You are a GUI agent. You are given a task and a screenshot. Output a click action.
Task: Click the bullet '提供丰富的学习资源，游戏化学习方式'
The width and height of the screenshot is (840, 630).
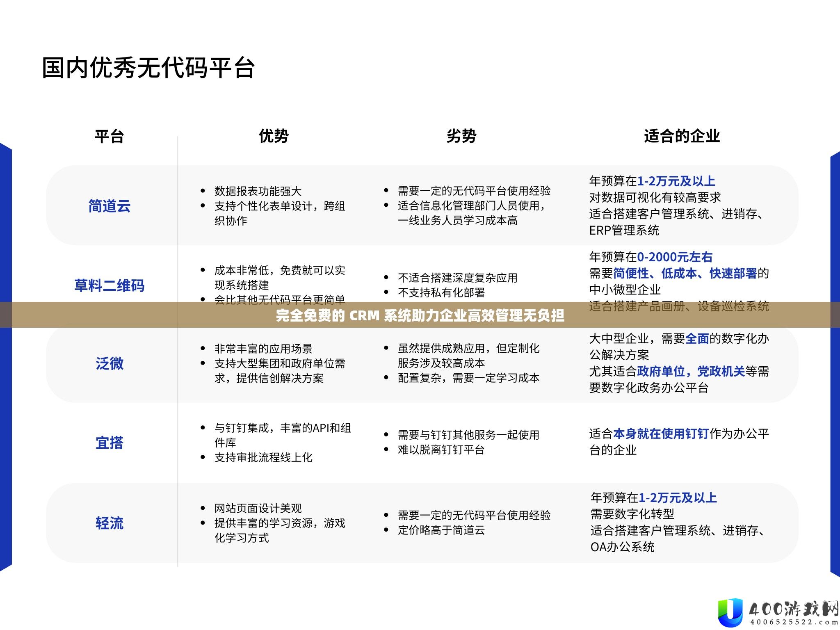tap(280, 530)
